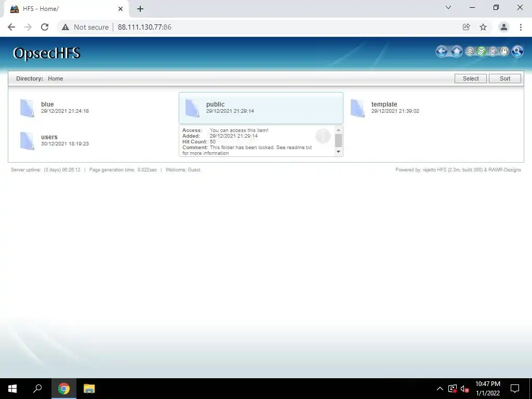
Task: Click Page generation time 0.022sec
Action: pos(123,170)
